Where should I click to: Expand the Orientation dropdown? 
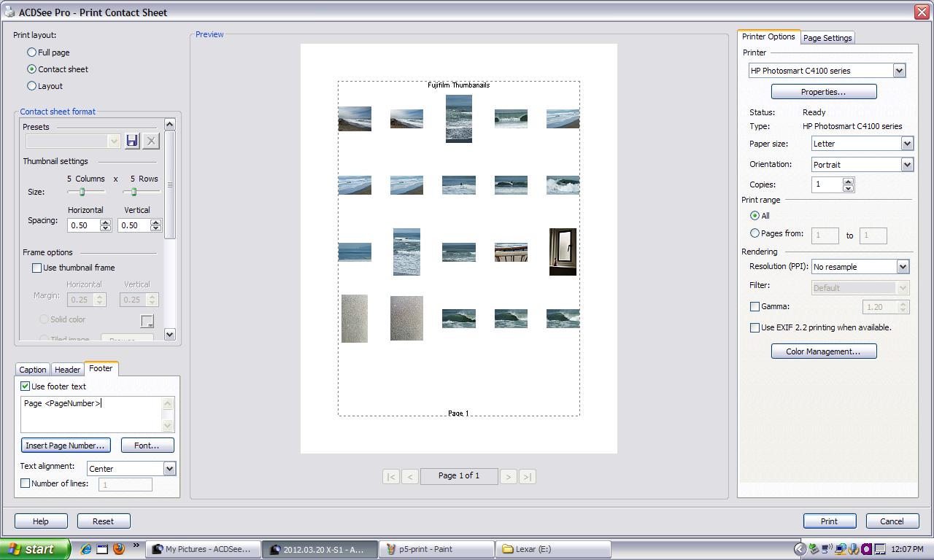pyautogui.click(x=906, y=165)
